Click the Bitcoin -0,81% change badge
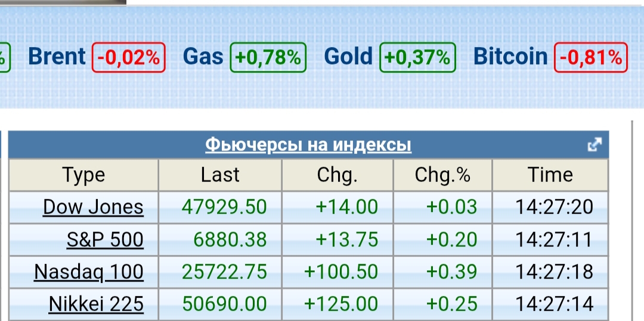 coord(590,58)
